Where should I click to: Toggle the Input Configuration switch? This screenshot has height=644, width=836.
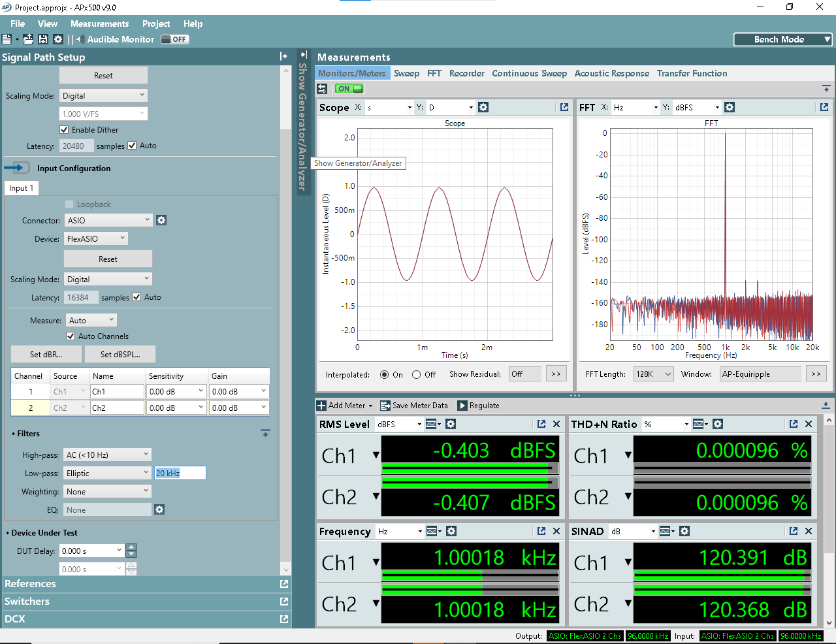(17, 168)
